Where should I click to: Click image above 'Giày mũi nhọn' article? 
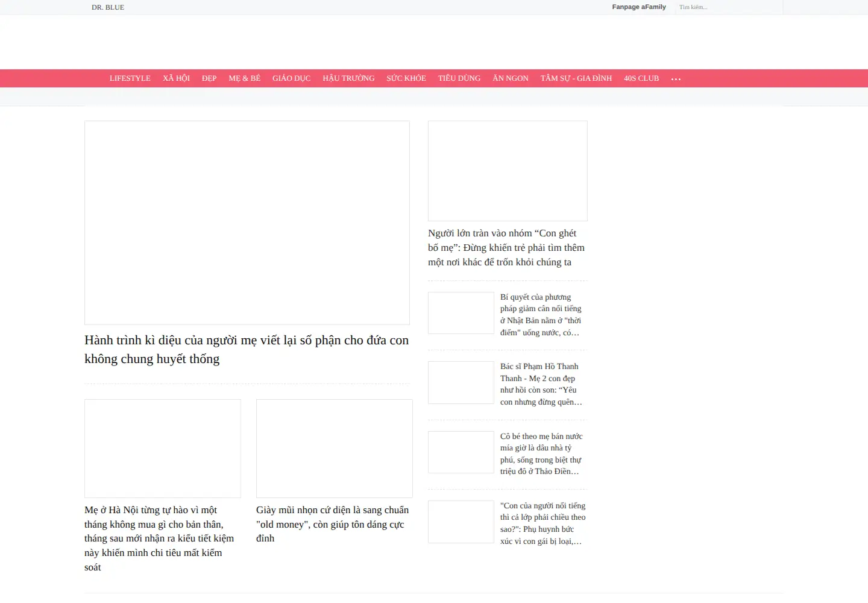pyautogui.click(x=335, y=449)
